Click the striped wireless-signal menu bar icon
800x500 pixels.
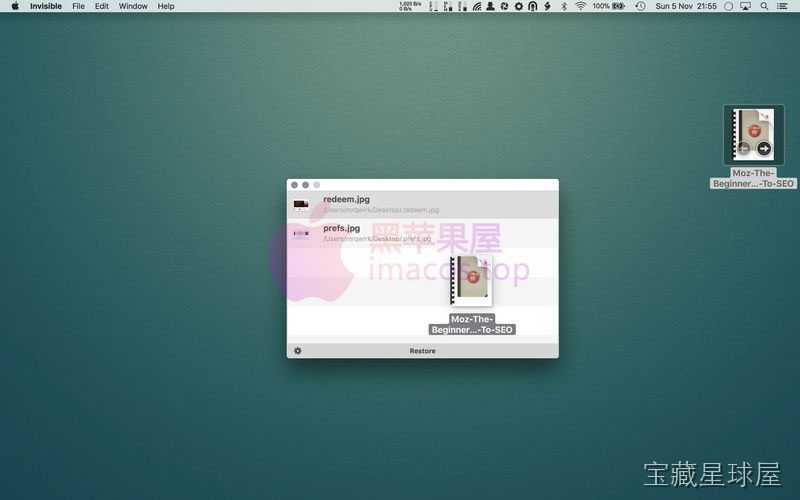(x=477, y=6)
